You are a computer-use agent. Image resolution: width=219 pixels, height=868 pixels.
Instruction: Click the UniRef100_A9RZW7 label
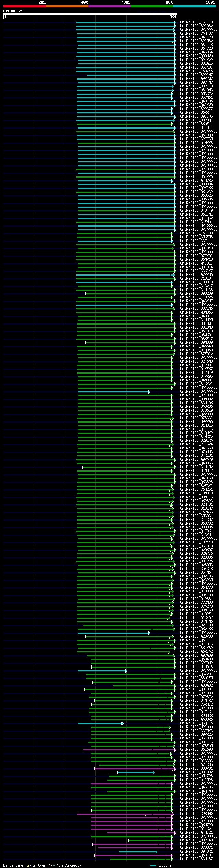[x=196, y=79]
